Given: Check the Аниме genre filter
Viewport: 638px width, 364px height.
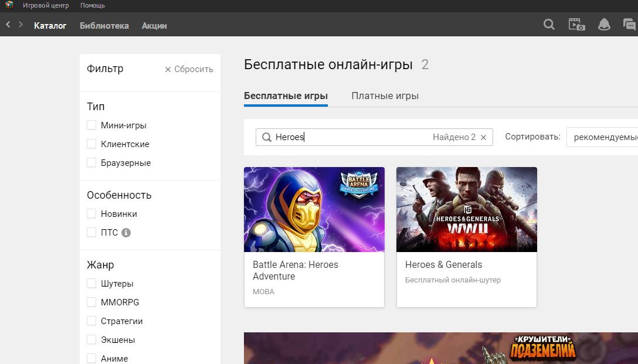Looking at the screenshot, I should coord(91,358).
